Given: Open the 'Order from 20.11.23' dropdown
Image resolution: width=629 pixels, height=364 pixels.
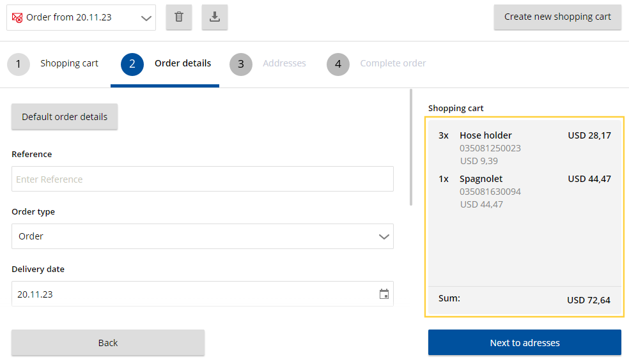Looking at the screenshot, I should tap(81, 18).
